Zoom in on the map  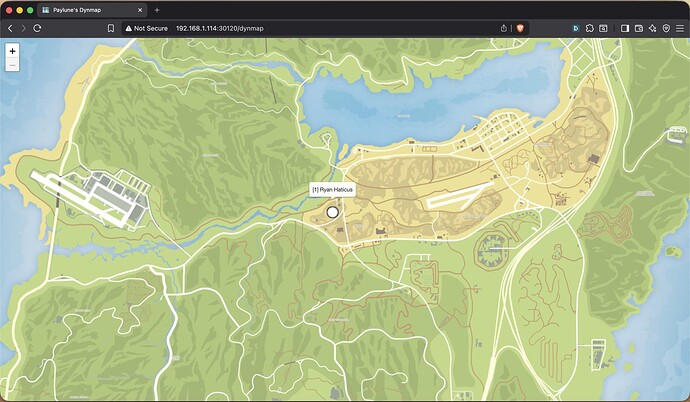click(12, 50)
